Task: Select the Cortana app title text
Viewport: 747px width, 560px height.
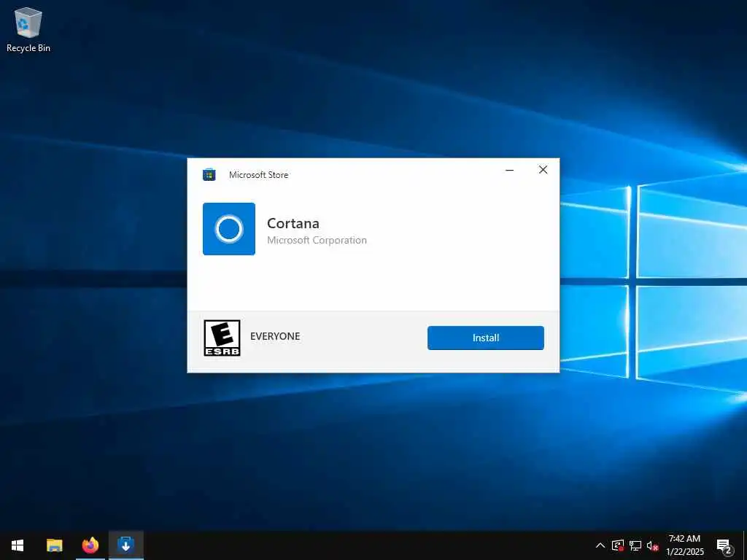Action: click(x=293, y=223)
